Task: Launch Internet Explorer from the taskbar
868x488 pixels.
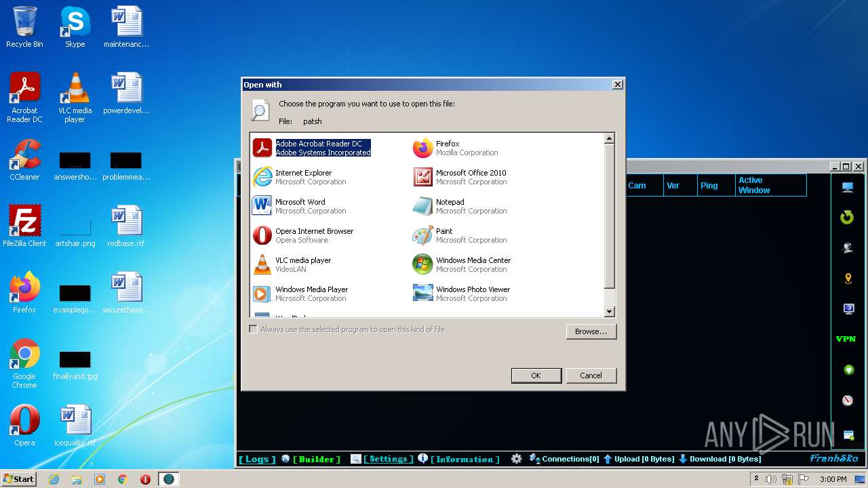Action: click(54, 479)
